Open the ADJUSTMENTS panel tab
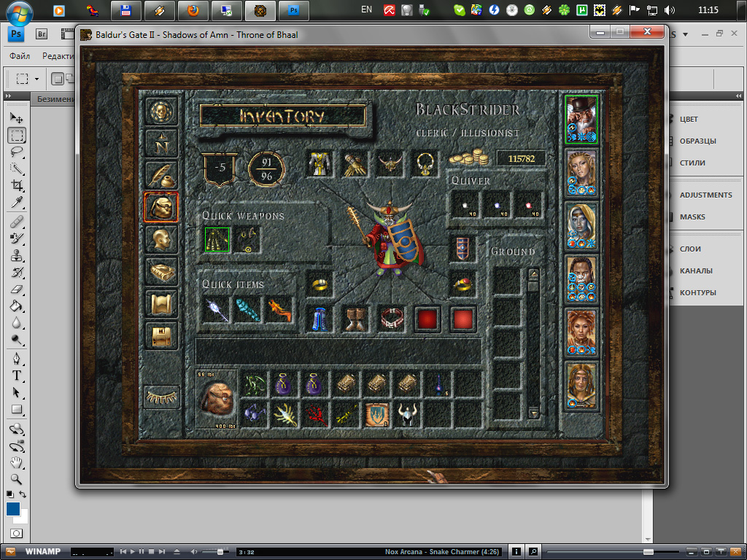 coord(706,195)
